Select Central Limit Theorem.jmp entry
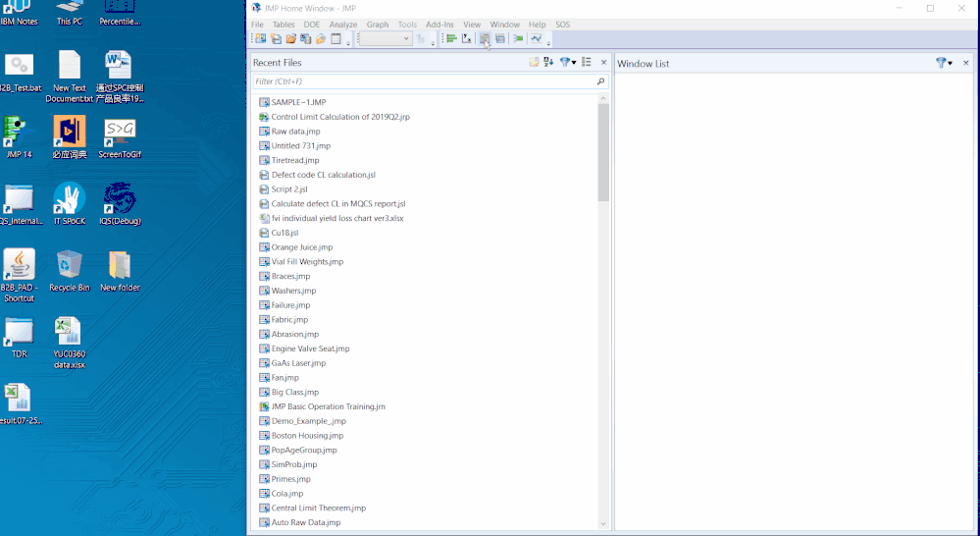Screen dimensions: 980x536 (313, 508)
